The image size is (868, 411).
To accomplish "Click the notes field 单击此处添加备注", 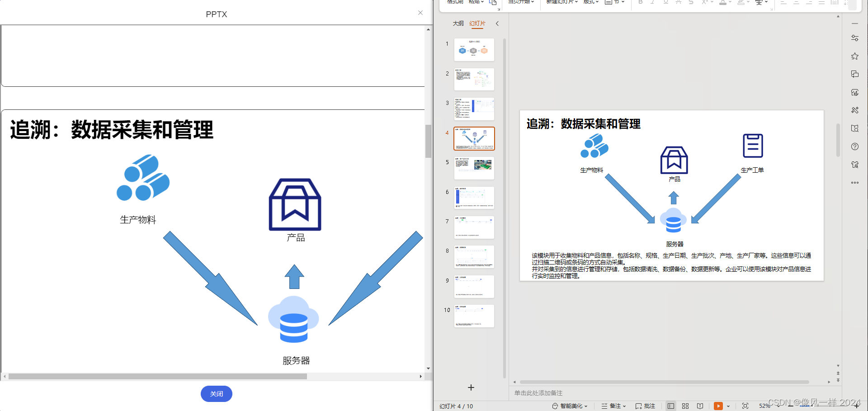I will (538, 393).
